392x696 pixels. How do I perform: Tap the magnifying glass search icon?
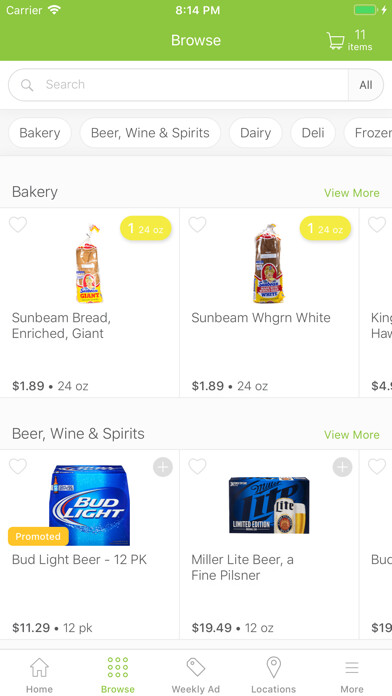click(27, 85)
